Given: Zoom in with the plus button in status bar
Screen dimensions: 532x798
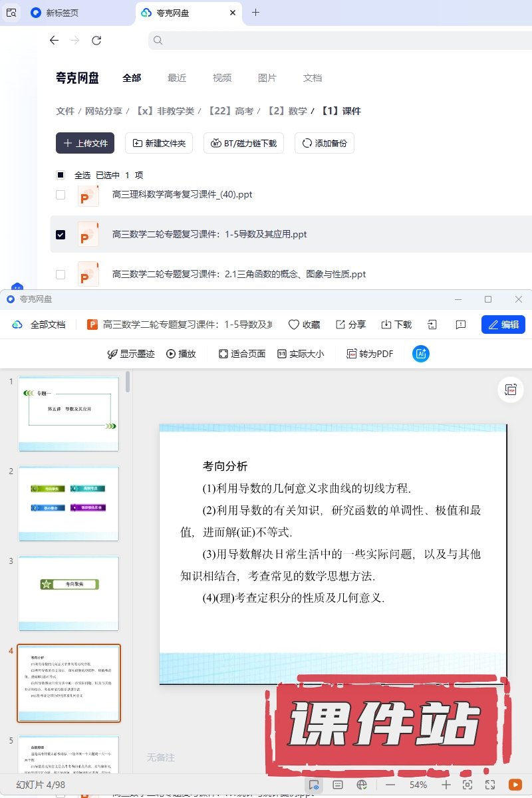Looking at the screenshot, I should pos(446,785).
